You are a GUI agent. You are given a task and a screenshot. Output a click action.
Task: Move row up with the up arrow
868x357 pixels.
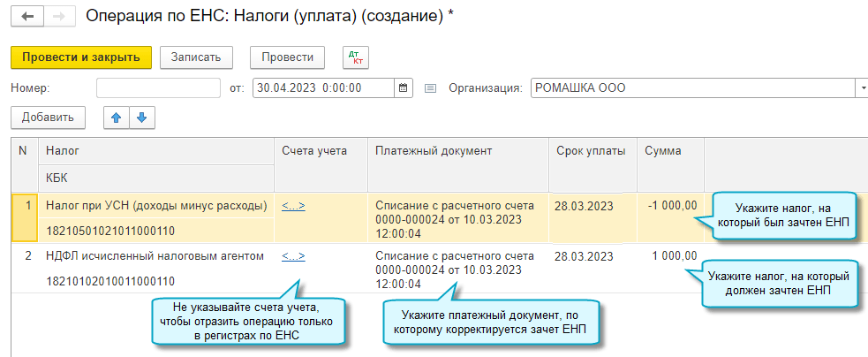pyautogui.click(x=116, y=118)
